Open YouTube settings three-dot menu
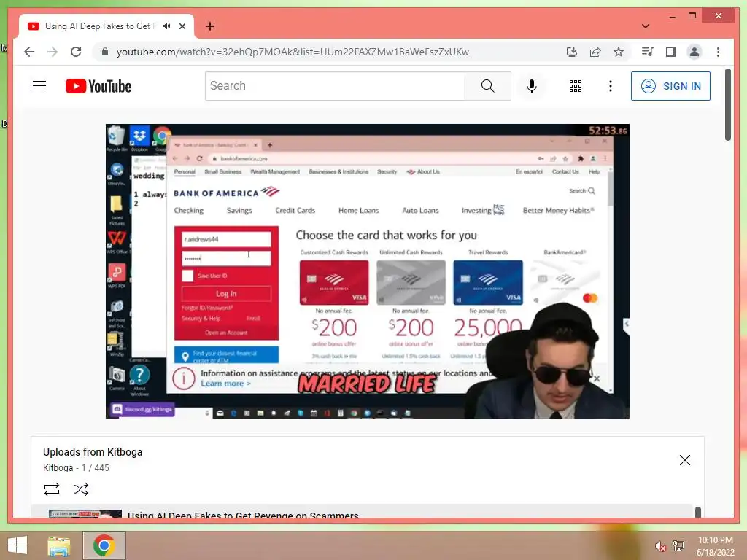This screenshot has width=747, height=560. coord(611,86)
